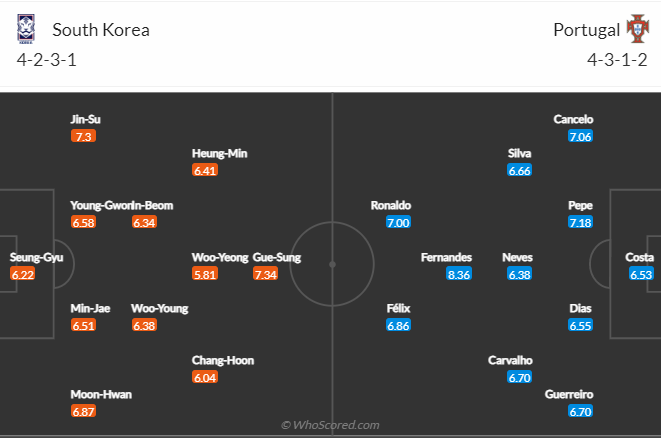The image size is (661, 438).
Task: Open the Guerreiro player name
Action: tap(569, 394)
